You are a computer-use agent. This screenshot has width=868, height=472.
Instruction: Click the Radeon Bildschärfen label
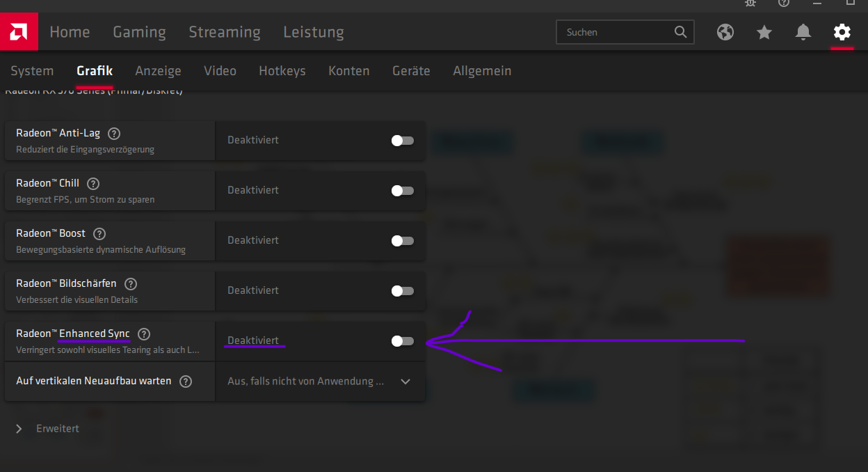click(x=67, y=283)
